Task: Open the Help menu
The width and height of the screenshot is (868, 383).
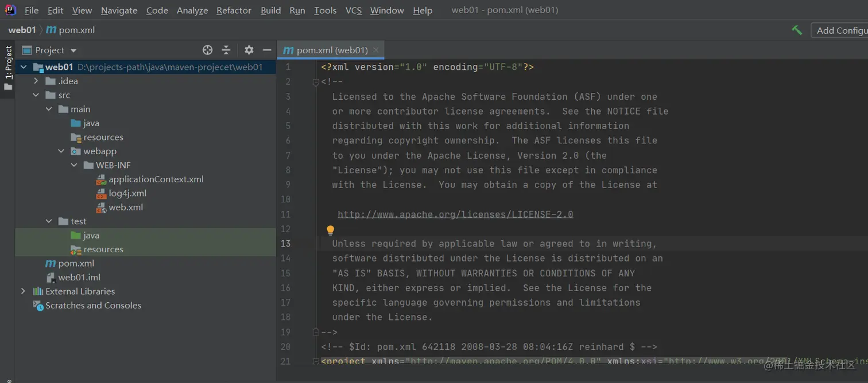Action: pos(423,10)
